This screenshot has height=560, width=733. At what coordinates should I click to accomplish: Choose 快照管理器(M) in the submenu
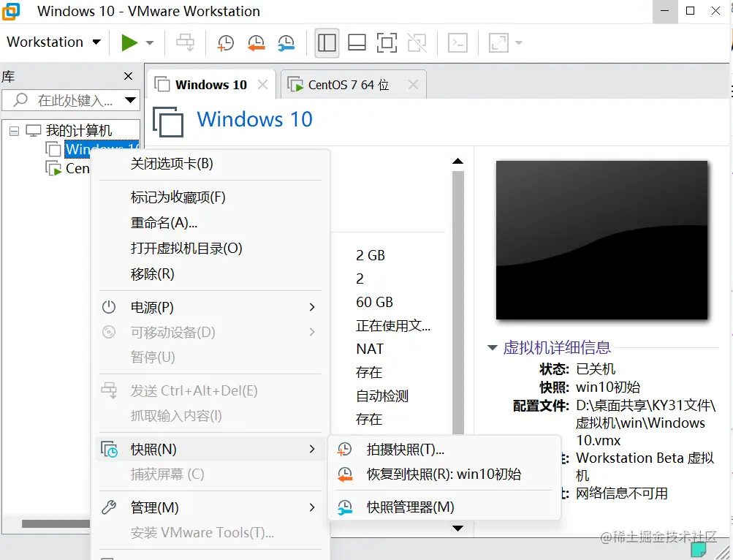pyautogui.click(x=444, y=507)
